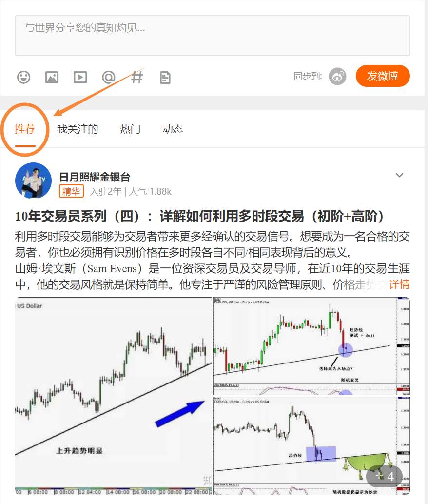Image resolution: width=428 pixels, height=504 pixels.
Task: Open the 详情 details link
Action: coord(399,284)
